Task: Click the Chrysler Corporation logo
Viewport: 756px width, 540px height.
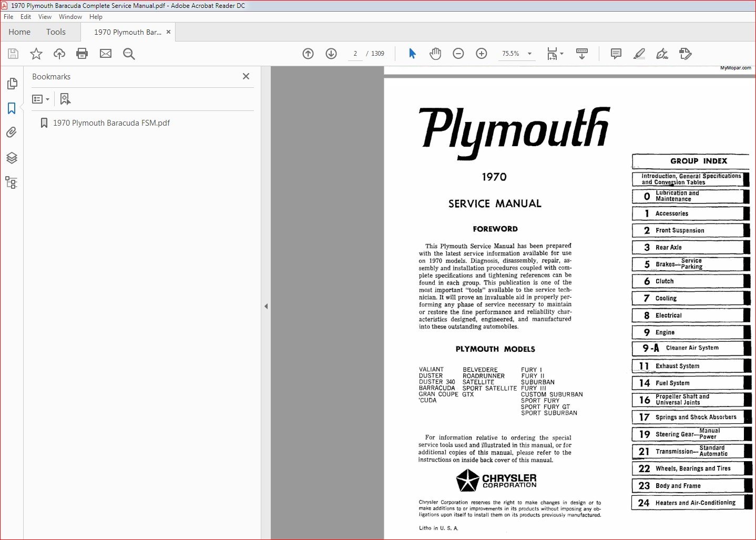Action: [496, 480]
